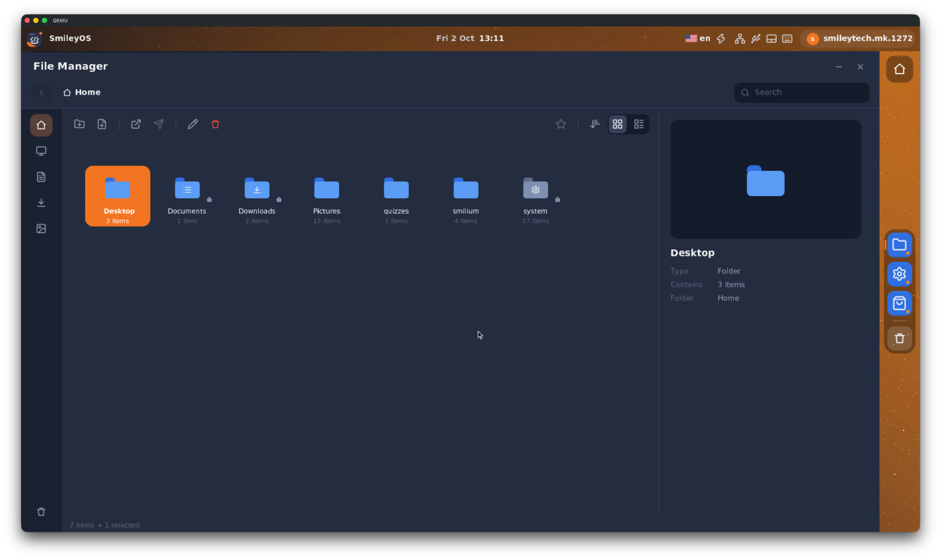941x560 pixels.
Task: Click the send paper-plane toolbar icon
Action: tap(159, 124)
